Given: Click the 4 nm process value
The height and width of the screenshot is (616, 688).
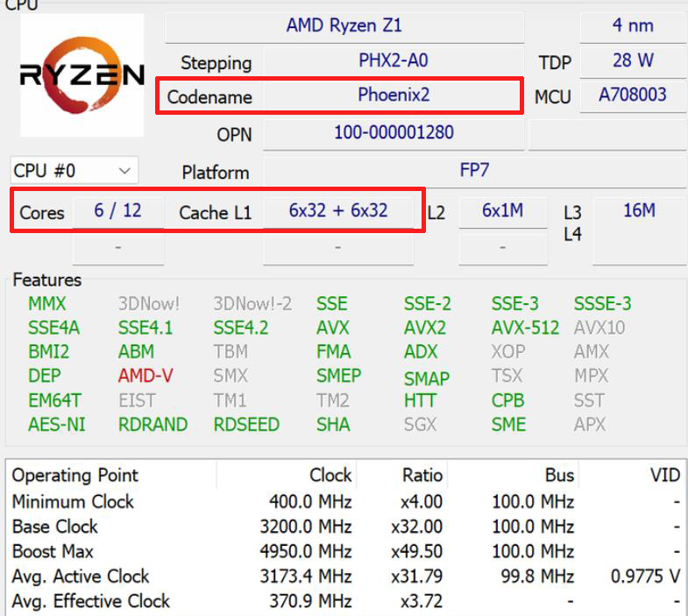Looking at the screenshot, I should [x=632, y=25].
